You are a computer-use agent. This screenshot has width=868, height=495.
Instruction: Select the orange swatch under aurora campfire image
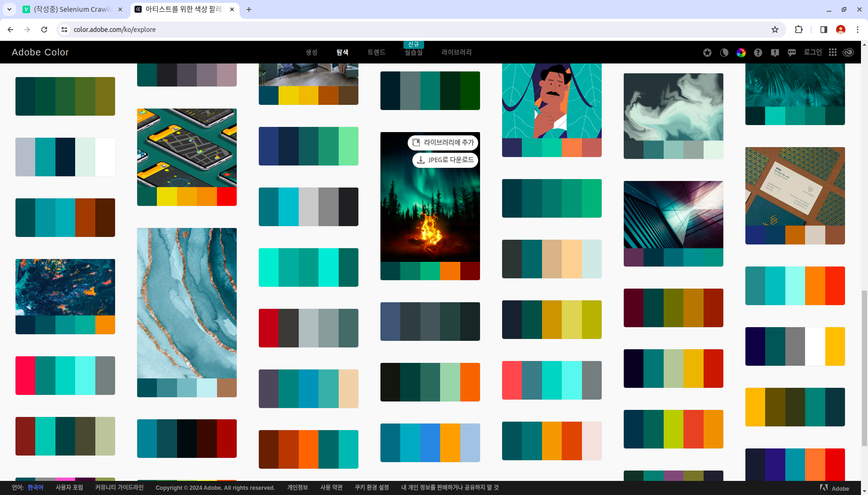(x=450, y=271)
